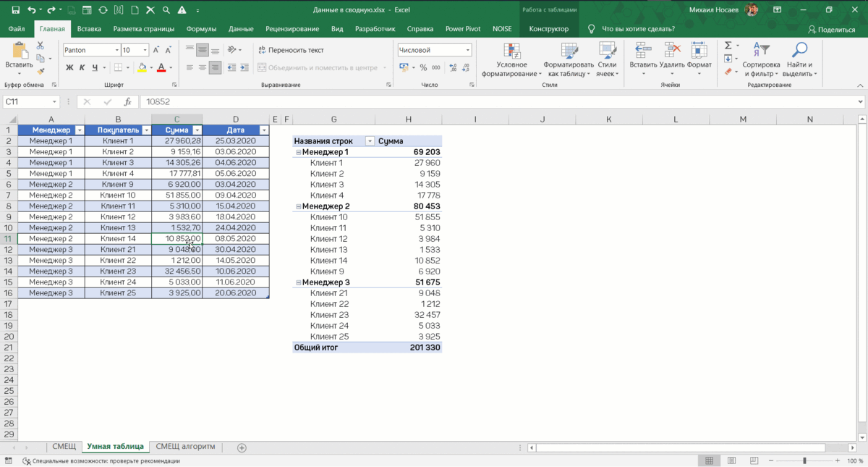868x467 pixels.
Task: Open Cell Styles (Стили ячеек) gallery
Action: tap(607, 59)
